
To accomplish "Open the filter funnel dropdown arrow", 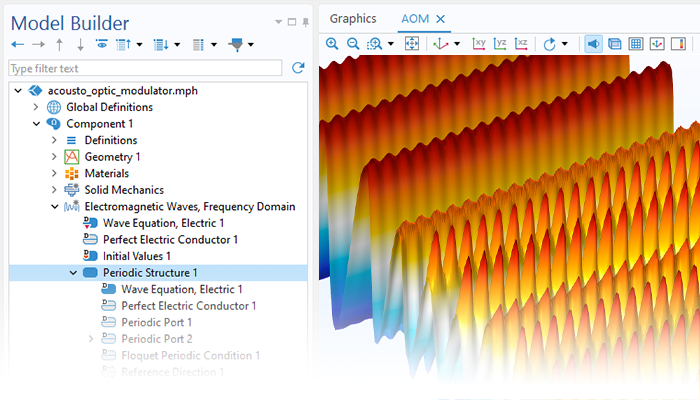I will click(251, 45).
